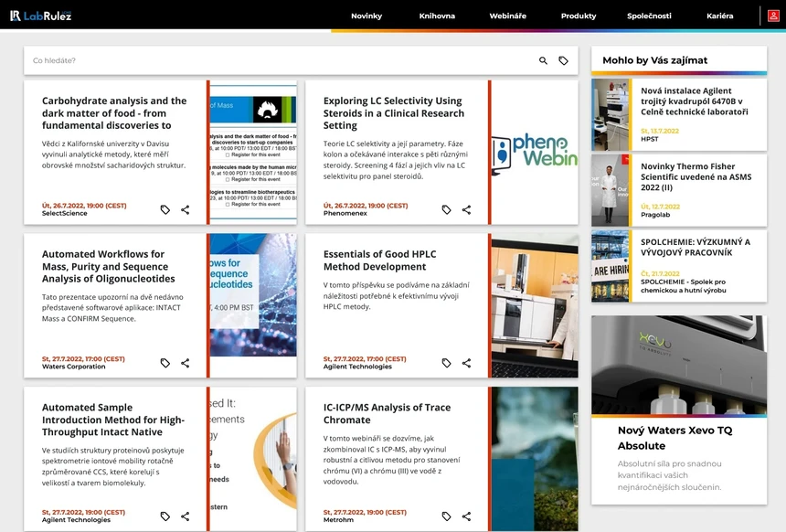Click the Waters Corporation organizer label
This screenshot has width=786, height=532.
(x=74, y=367)
